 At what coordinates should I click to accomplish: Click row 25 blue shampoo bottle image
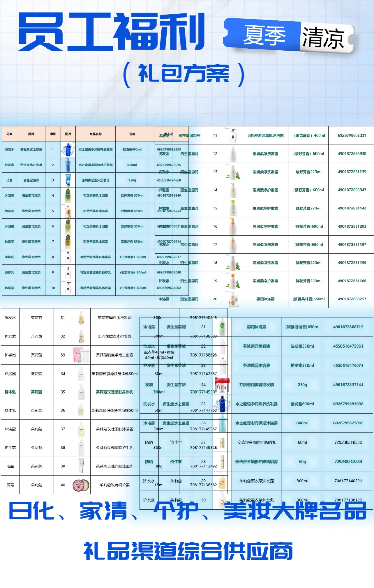point(222,404)
